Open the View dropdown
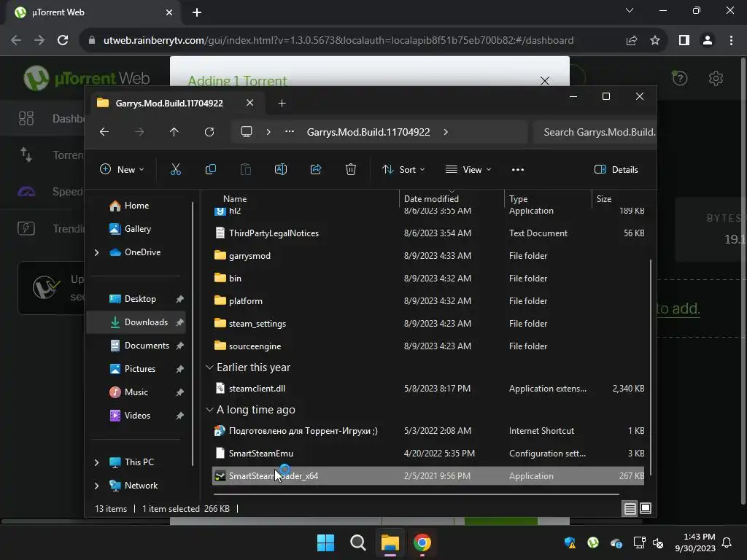 point(468,169)
